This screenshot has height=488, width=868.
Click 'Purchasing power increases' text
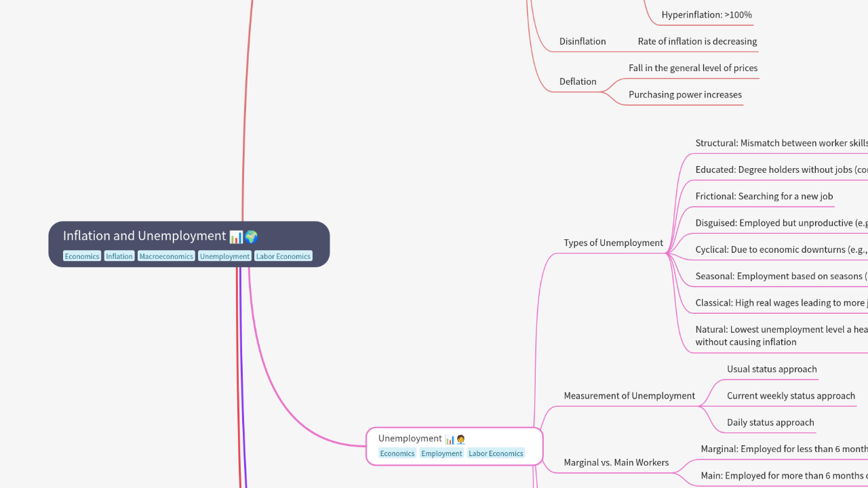[x=685, y=95]
